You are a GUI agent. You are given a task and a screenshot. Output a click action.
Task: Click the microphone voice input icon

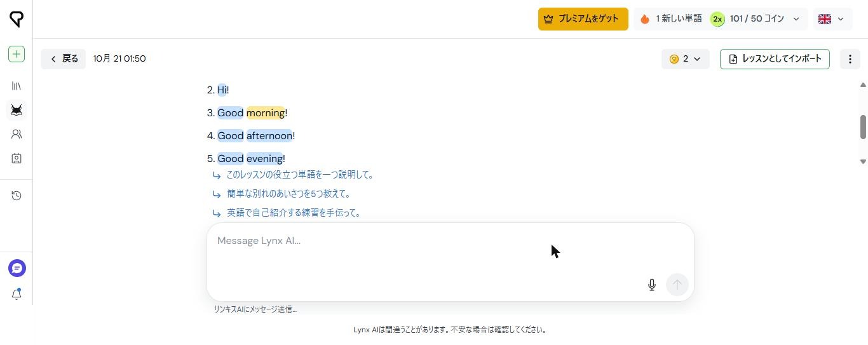point(651,285)
